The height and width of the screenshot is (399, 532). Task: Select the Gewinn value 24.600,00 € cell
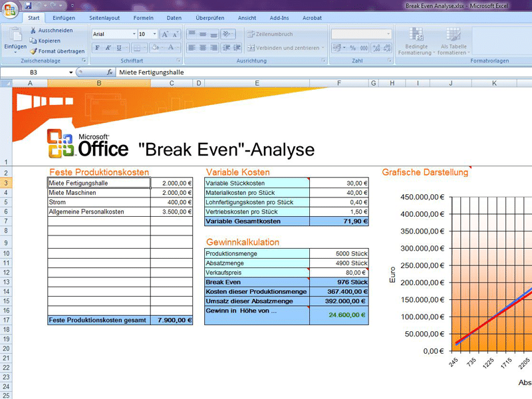point(339,315)
